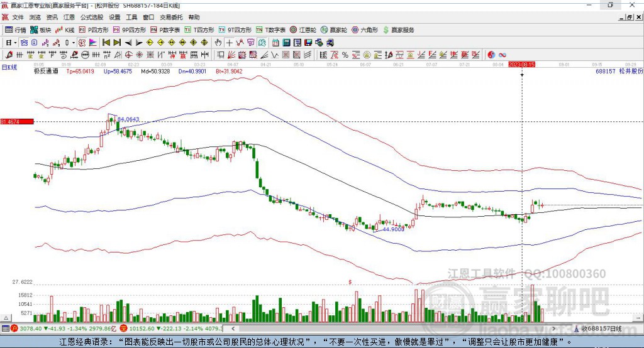Click the highlighted 2023-08-15 date marker
The image size is (644, 348).
click(521, 65)
